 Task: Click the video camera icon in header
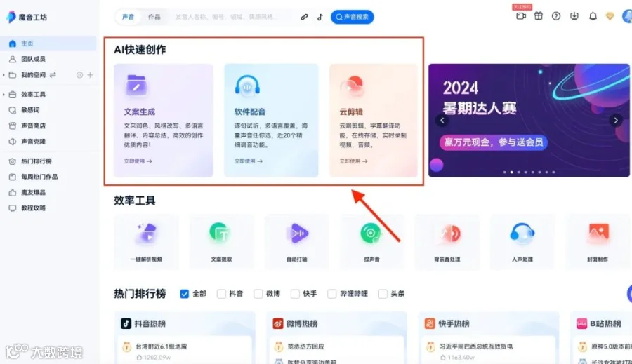(521, 16)
